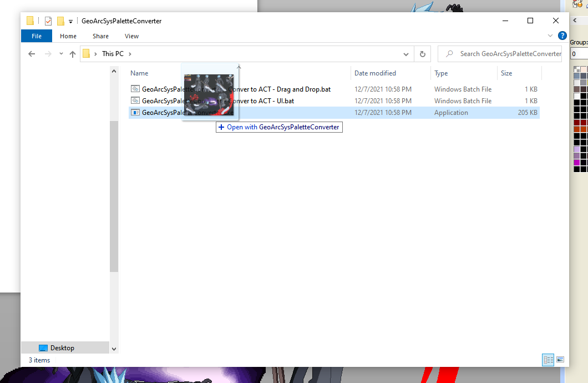Click the Application type cell

[451, 113]
